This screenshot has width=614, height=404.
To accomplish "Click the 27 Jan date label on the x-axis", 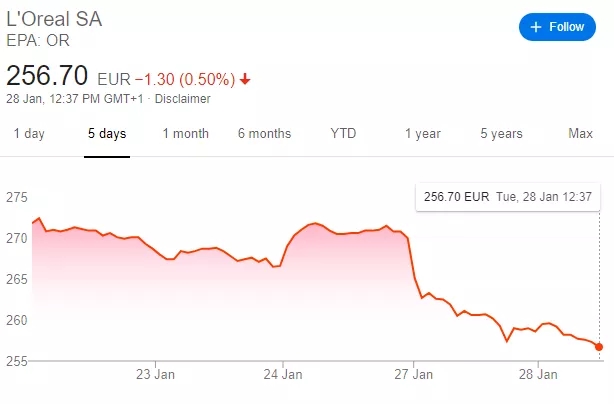I will tap(413, 375).
